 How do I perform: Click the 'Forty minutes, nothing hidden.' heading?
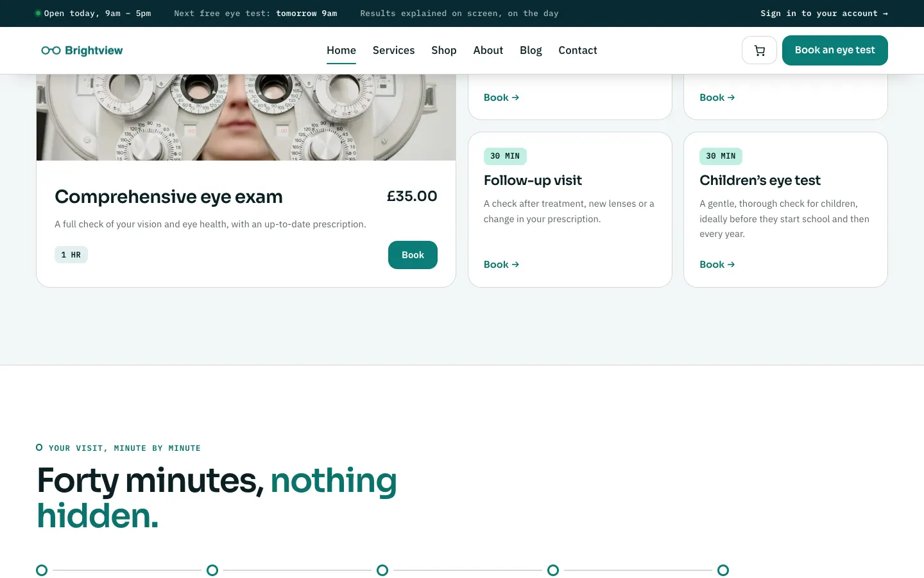point(217,498)
